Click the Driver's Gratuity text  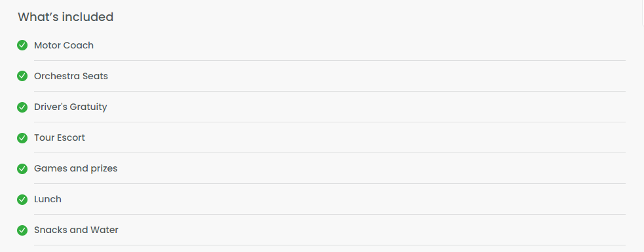tap(71, 107)
